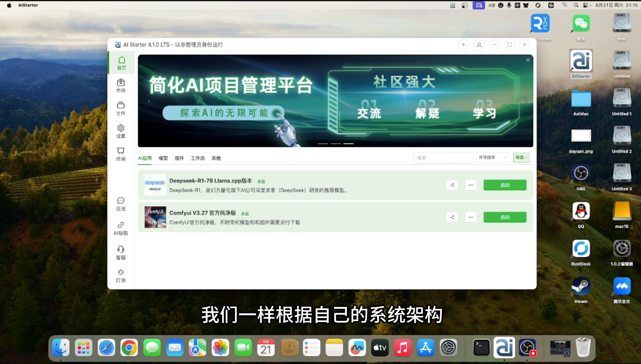
Task: Switch to the AI应用 tab
Action: click(x=145, y=158)
